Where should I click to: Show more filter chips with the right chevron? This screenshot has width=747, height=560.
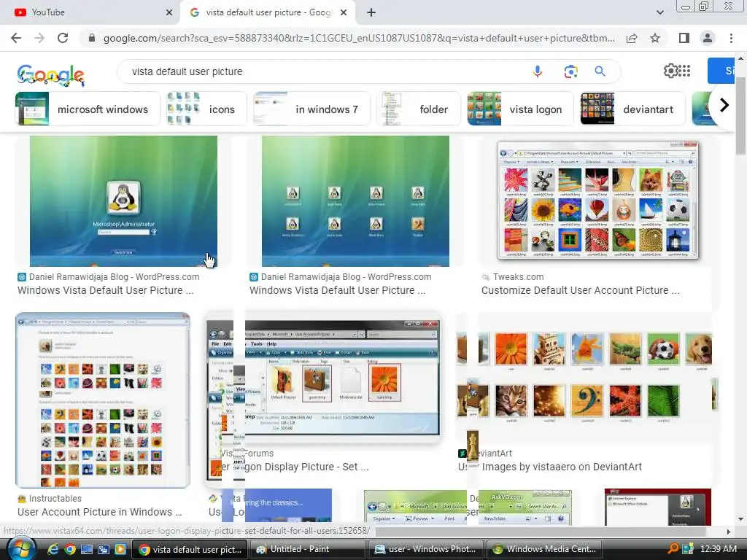coord(724,105)
